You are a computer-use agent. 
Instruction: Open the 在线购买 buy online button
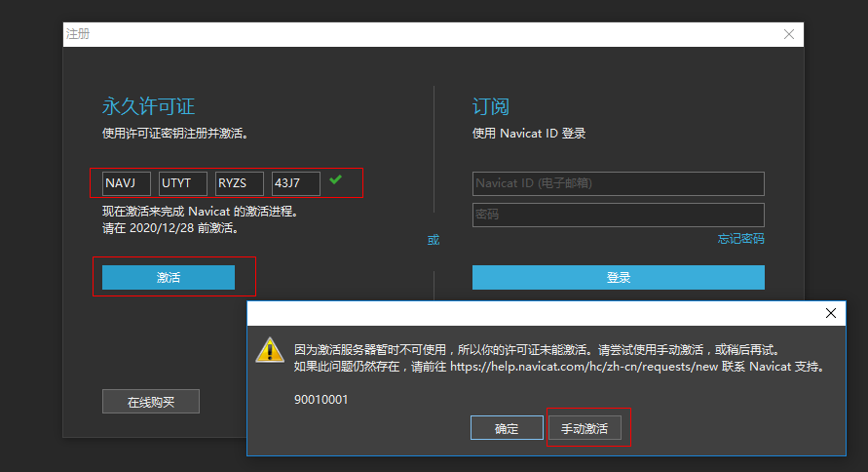click(151, 402)
